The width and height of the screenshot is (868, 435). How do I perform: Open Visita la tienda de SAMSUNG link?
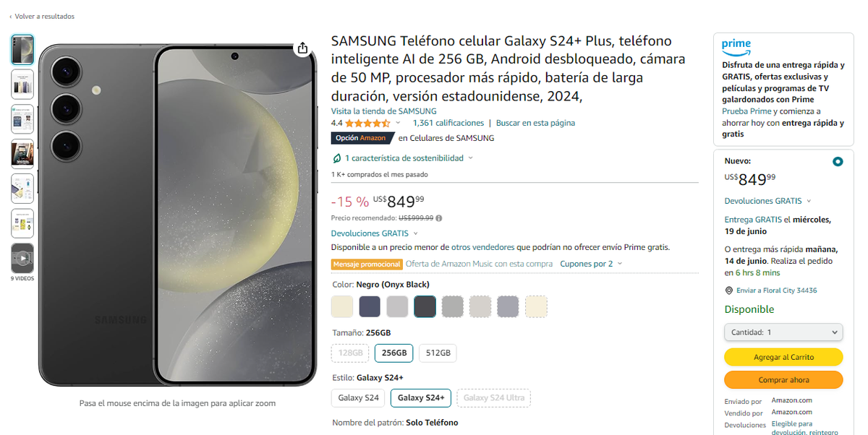coord(384,111)
